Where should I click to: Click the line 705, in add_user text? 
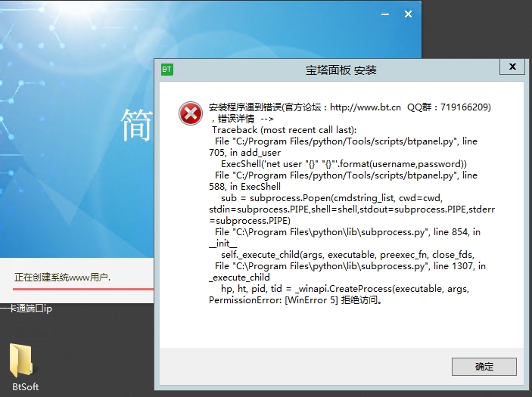point(245,153)
